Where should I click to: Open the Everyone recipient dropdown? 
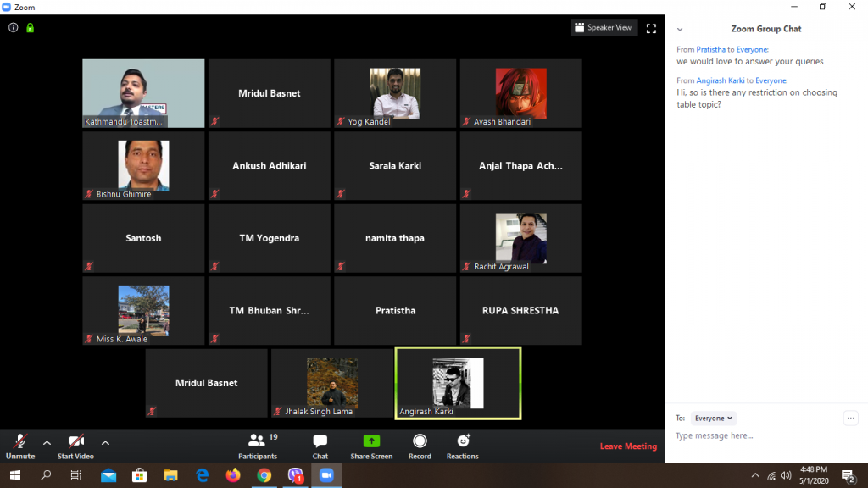(714, 418)
